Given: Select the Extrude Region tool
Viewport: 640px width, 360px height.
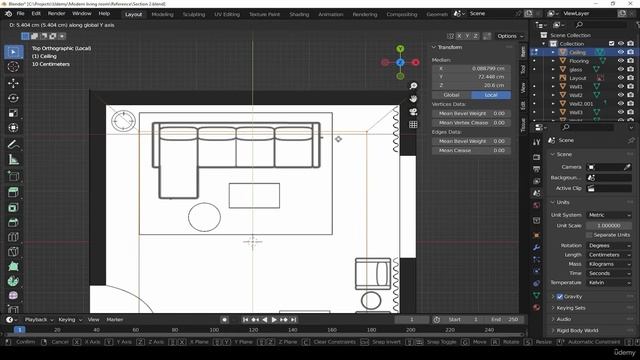Looking at the screenshot, I should (x=13, y=192).
